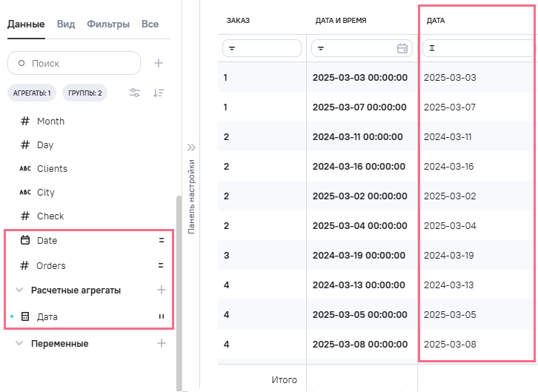
Task: Open the Фильтры tab
Action: [x=107, y=24]
